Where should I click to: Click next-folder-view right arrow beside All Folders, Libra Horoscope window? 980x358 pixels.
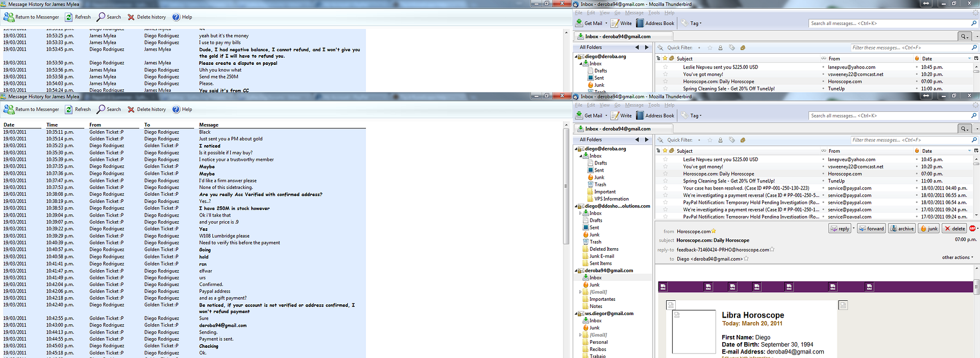point(647,139)
